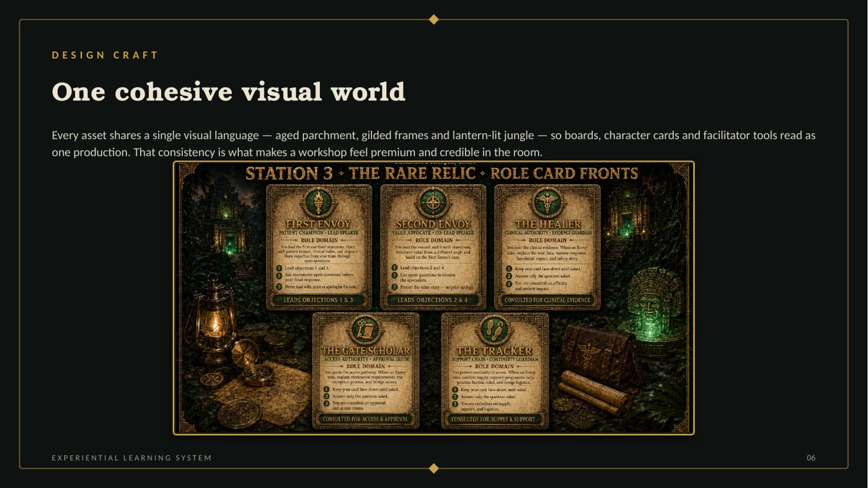Image resolution: width=868 pixels, height=488 pixels.
Task: Click the LEADS OBJECTIONS 1 & 3 banner
Action: pos(318,300)
